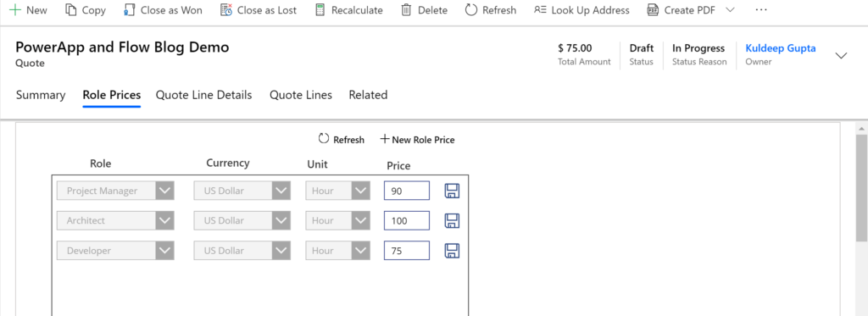
Task: Expand the Create PDF dropdown chevron
Action: click(x=730, y=10)
